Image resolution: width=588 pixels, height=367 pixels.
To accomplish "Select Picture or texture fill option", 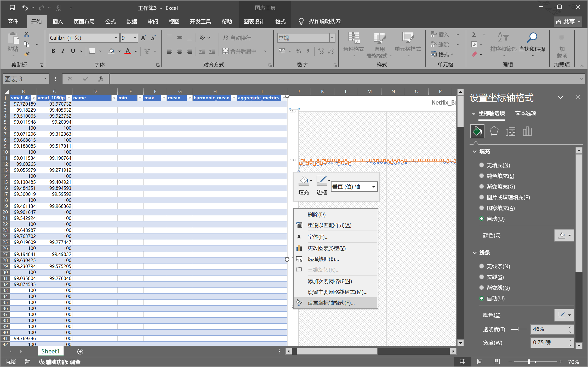I will (x=481, y=197).
